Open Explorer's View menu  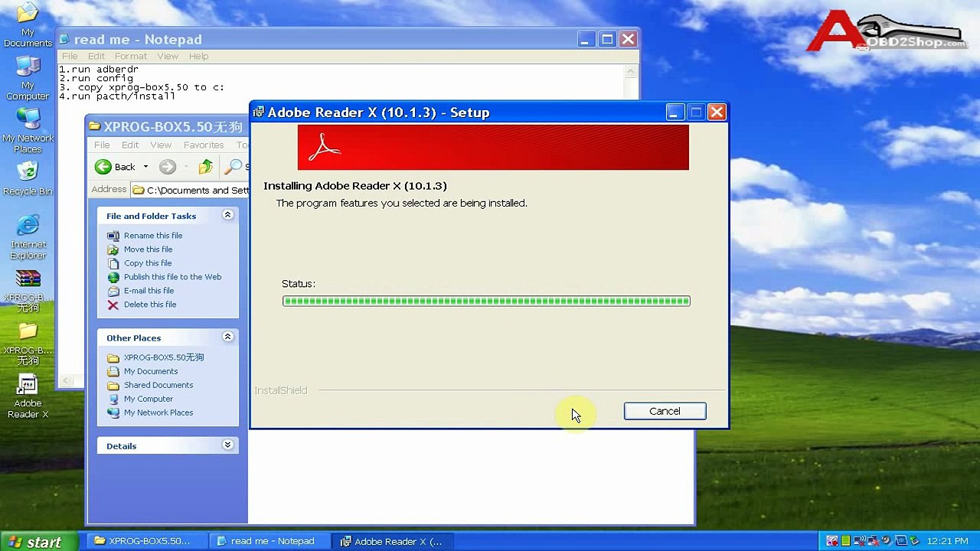click(x=161, y=145)
